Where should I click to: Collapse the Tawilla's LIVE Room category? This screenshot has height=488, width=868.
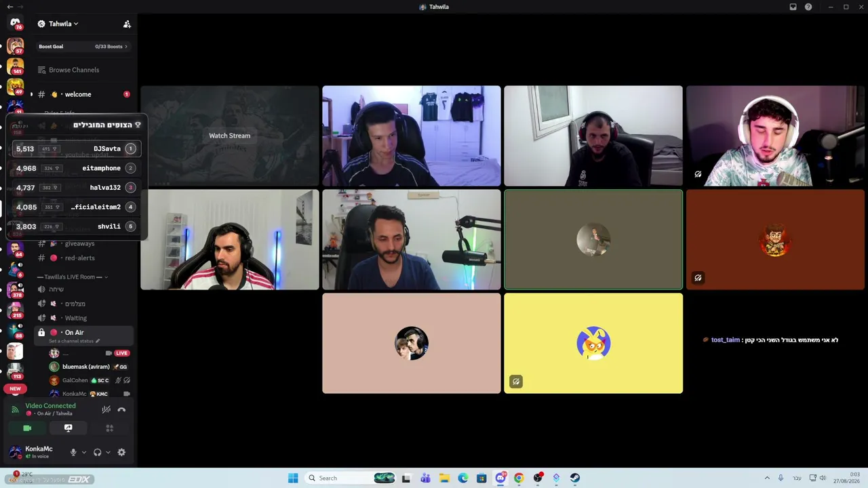(x=73, y=277)
